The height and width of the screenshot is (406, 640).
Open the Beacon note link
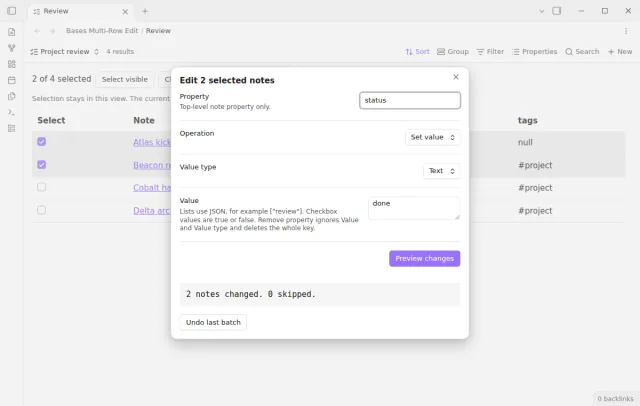tap(152, 165)
